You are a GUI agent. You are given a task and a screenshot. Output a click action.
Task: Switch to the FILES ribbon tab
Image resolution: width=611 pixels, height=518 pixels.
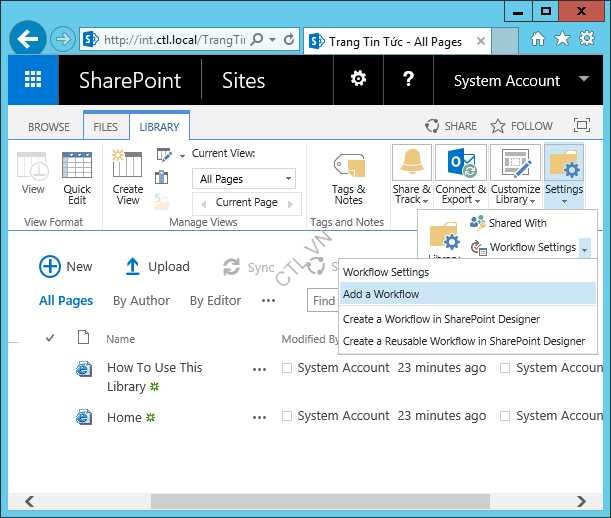[105, 127]
